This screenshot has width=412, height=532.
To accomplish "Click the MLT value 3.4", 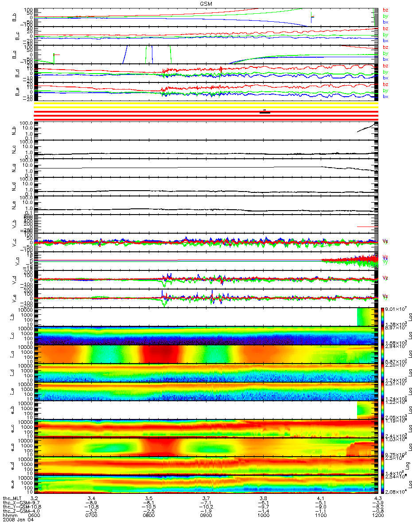I will click(x=92, y=498).
